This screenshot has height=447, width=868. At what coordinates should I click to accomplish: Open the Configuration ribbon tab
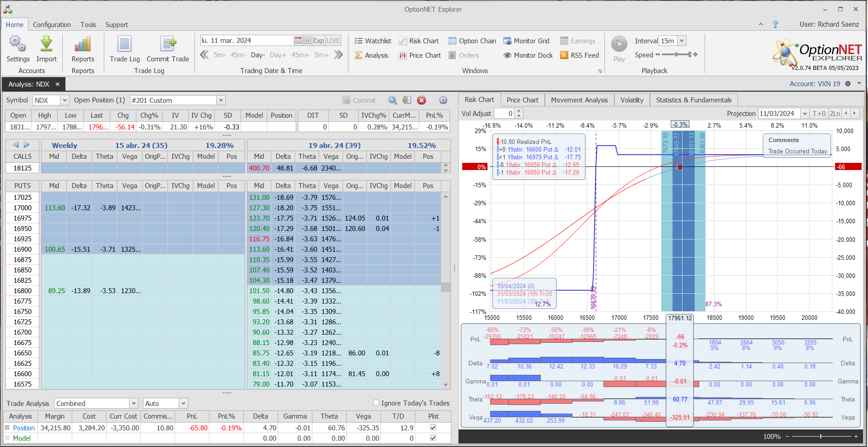tap(51, 25)
